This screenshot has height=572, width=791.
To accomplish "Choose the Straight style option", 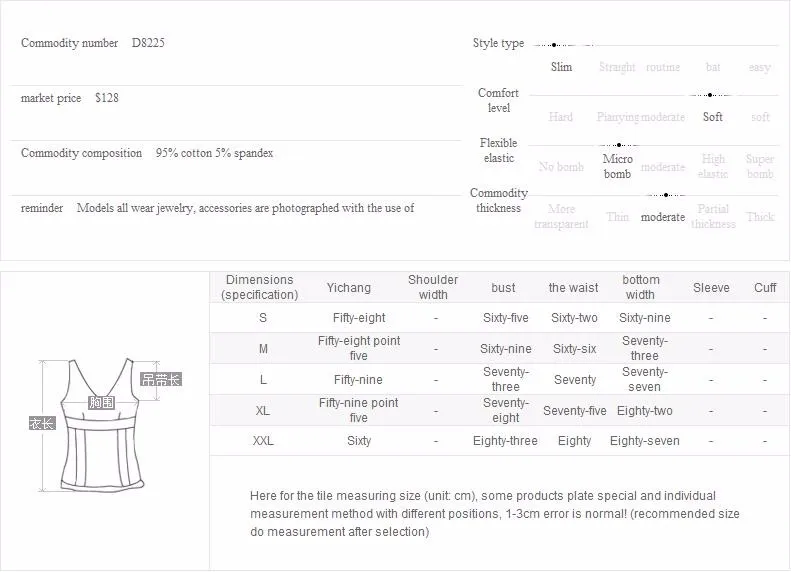I will tap(617, 67).
